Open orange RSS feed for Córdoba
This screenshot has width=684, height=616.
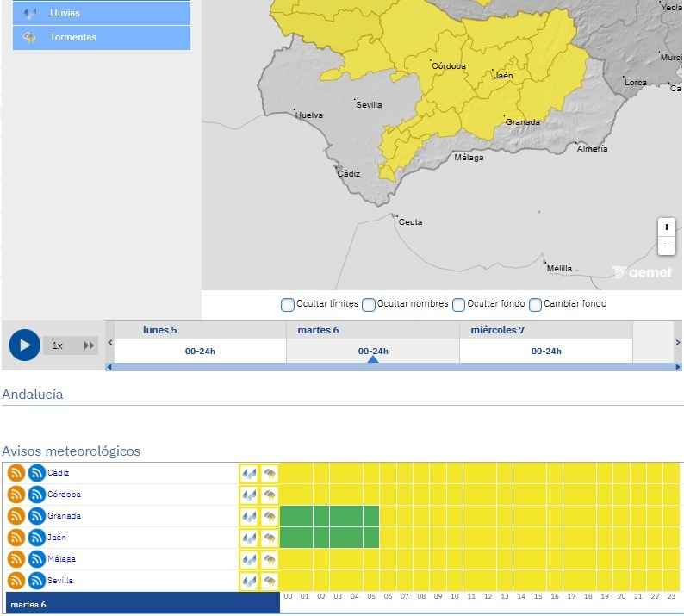(16, 495)
